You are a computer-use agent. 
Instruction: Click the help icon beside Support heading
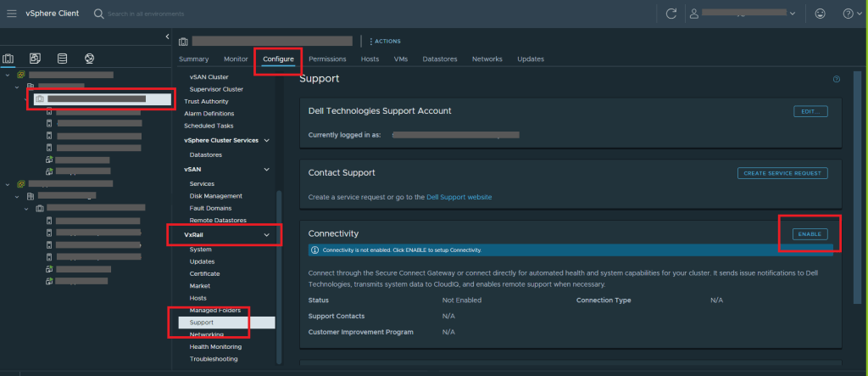(x=837, y=79)
